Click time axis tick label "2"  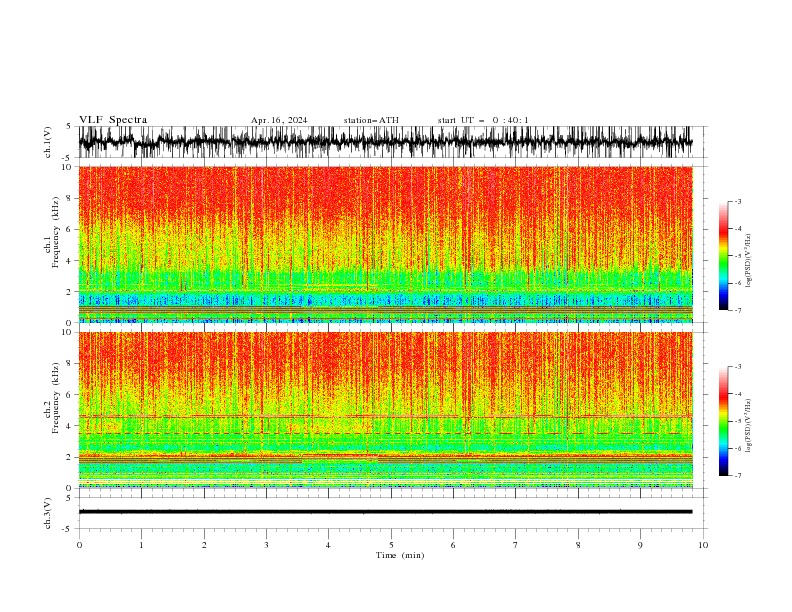click(x=204, y=545)
